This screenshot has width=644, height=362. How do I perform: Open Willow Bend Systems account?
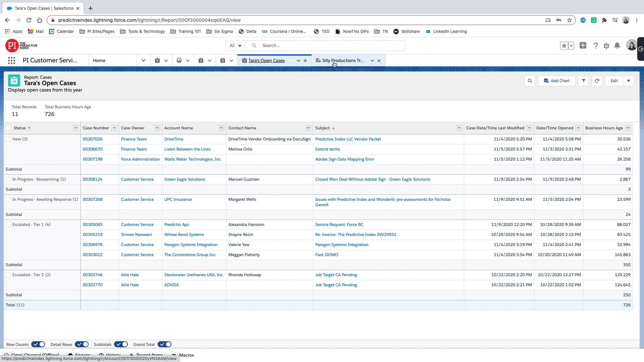pos(184,235)
